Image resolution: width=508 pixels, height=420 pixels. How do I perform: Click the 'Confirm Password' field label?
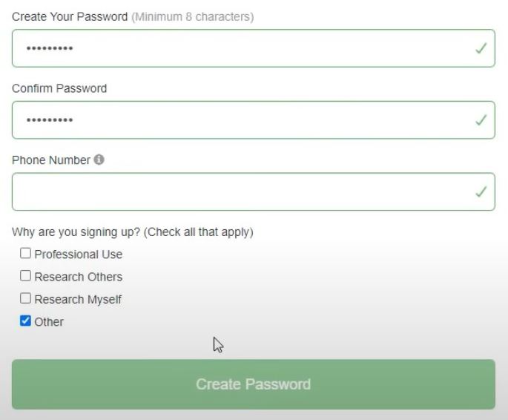[59, 88]
